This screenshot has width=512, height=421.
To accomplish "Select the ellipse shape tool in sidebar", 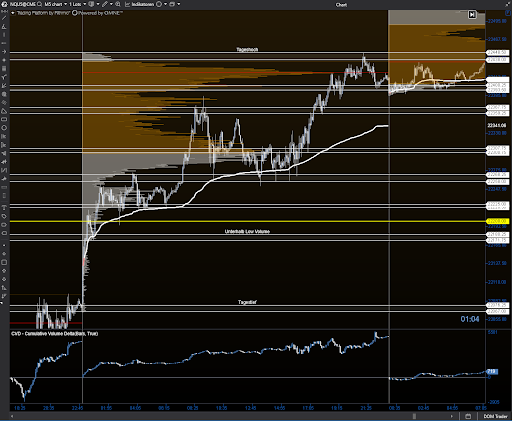I will tap(4, 128).
